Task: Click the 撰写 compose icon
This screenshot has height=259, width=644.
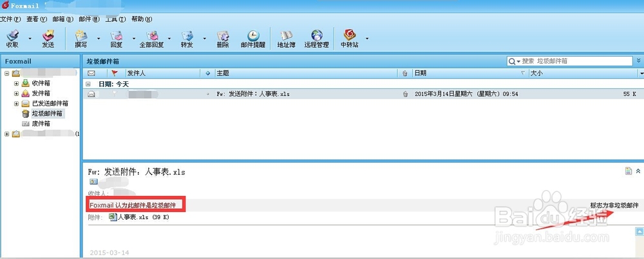Action: (81, 35)
